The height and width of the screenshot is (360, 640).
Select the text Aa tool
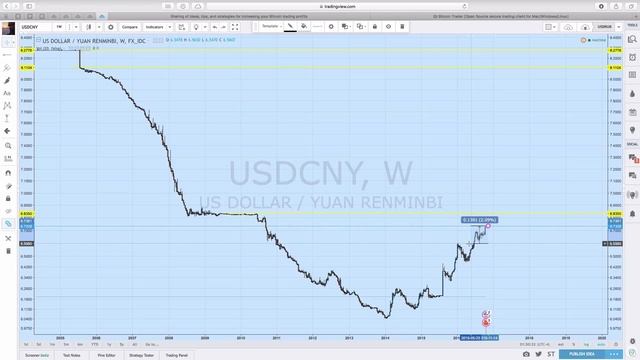pyautogui.click(x=7, y=93)
